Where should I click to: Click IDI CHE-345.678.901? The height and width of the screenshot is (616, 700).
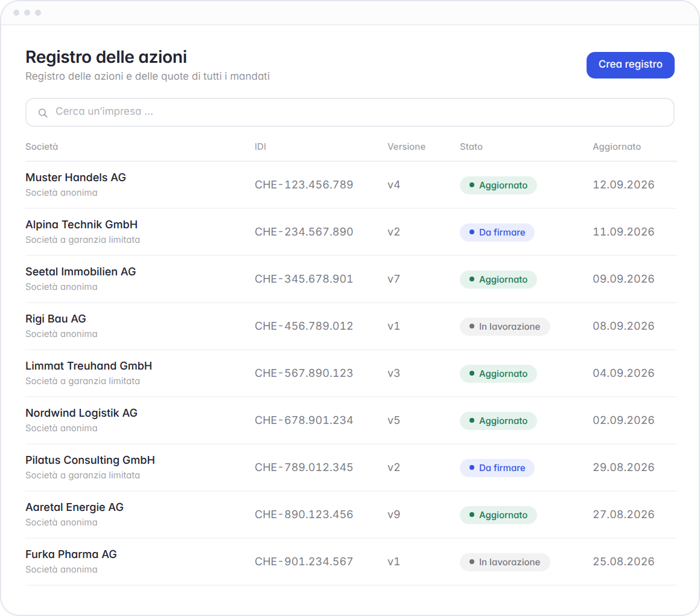304,279
